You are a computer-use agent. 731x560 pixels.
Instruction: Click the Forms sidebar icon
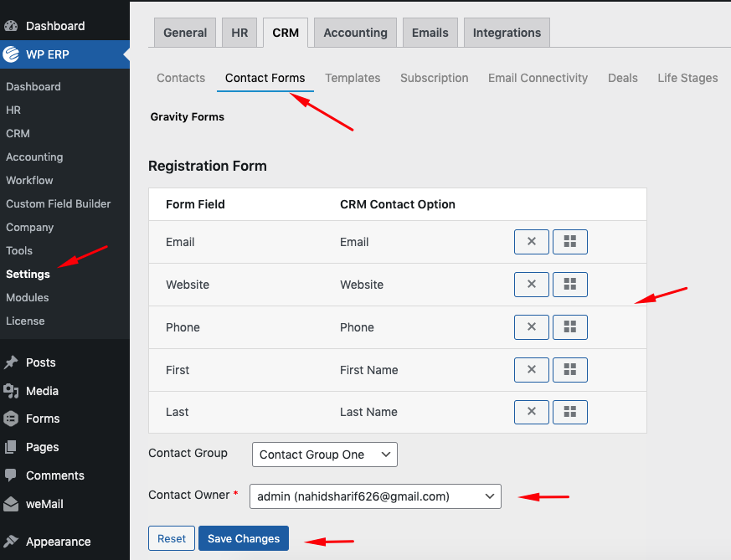pos(11,419)
